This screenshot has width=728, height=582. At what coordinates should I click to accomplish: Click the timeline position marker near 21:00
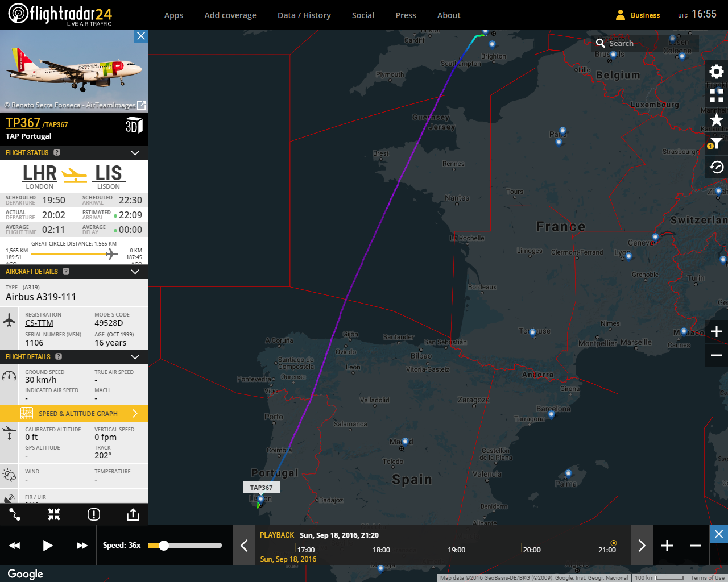[x=613, y=543]
